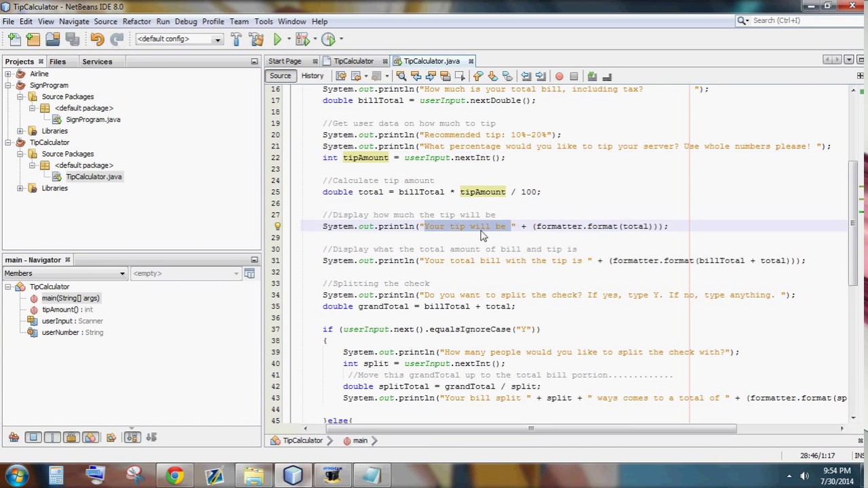Screen dimensions: 868x488
Task: Click Stop Macro Recording square icon
Action: [x=574, y=76]
